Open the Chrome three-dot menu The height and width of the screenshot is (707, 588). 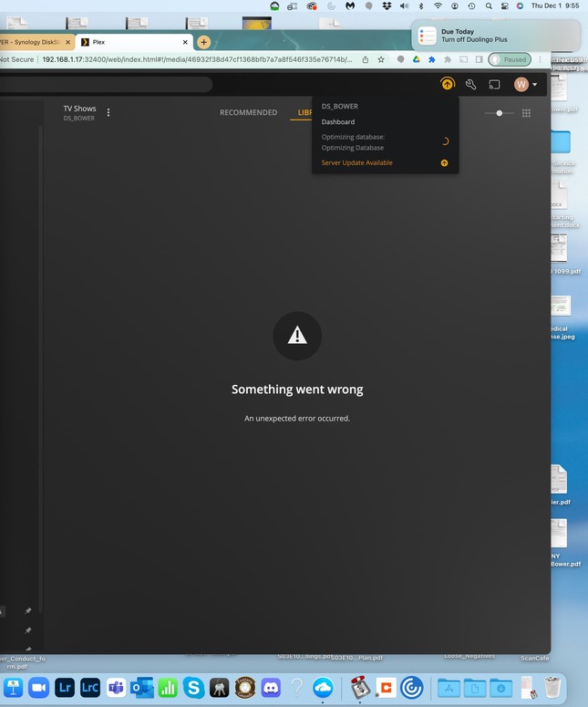[541, 59]
